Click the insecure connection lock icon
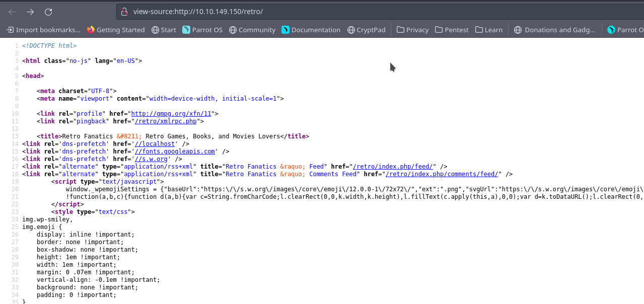This screenshot has height=304, width=644. [x=124, y=12]
